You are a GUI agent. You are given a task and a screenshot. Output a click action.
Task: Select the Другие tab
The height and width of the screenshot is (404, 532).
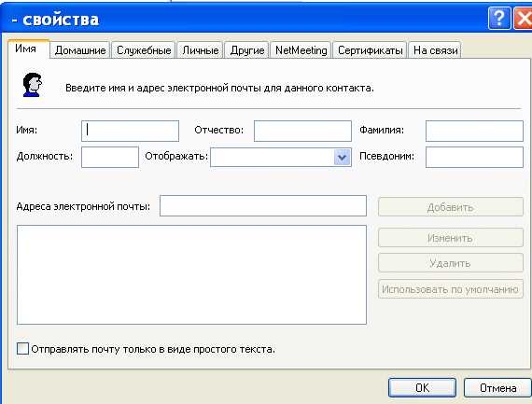pyautogui.click(x=247, y=50)
